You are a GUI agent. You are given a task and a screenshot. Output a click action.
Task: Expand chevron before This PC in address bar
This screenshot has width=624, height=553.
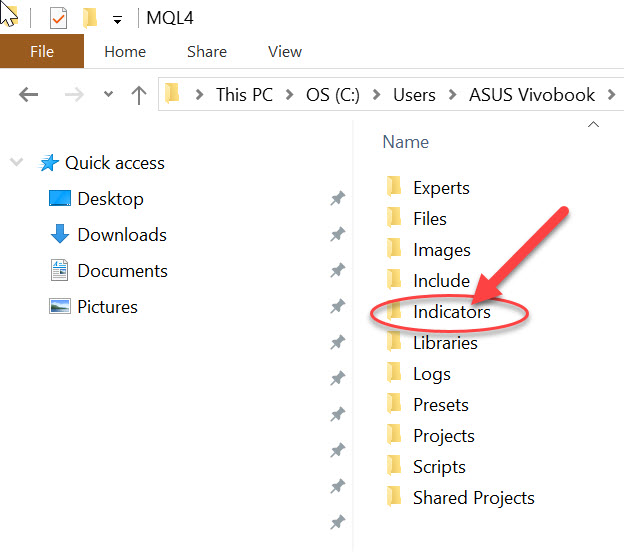click(x=200, y=95)
